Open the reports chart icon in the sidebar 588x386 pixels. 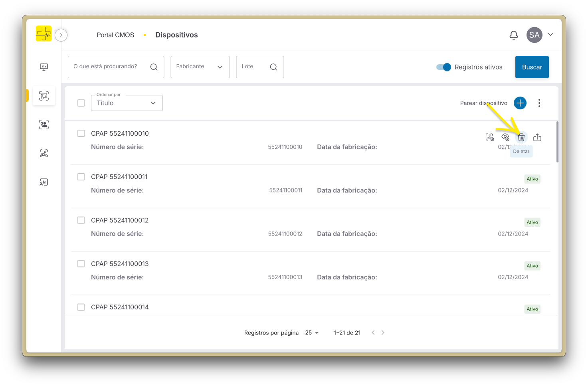44,182
